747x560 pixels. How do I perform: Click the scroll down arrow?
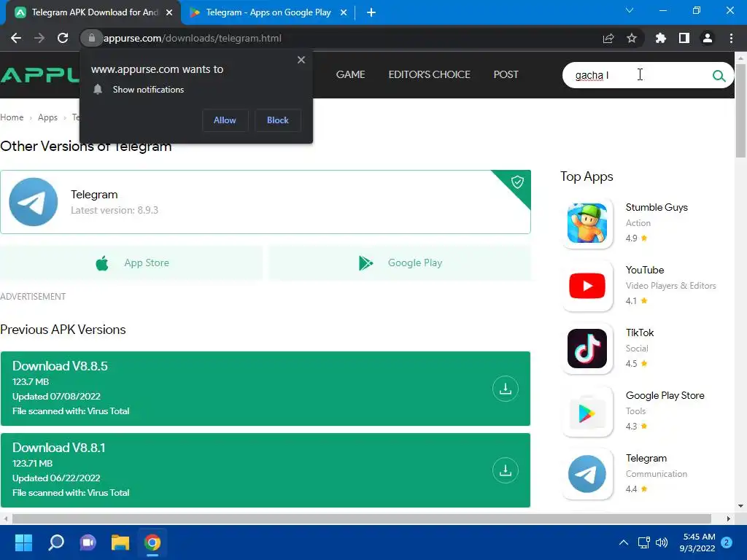coord(740,506)
